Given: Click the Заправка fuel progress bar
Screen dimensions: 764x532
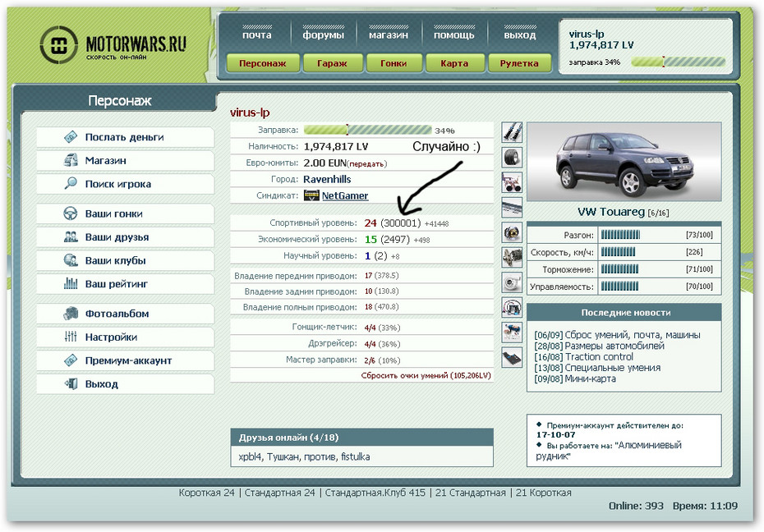Looking at the screenshot, I should click(367, 130).
